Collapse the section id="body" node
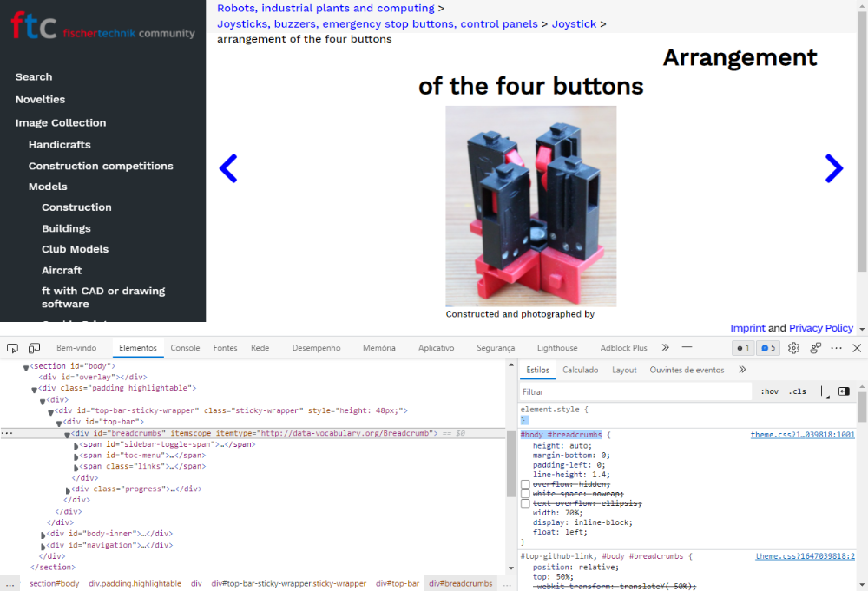Screen dimensions: 868x591 (x=26, y=367)
